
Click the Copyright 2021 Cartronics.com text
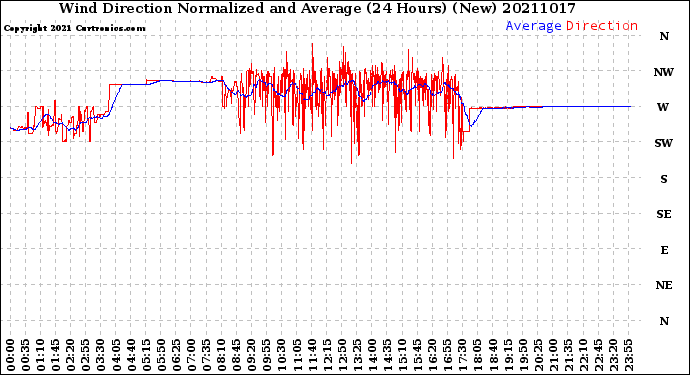pos(74,29)
